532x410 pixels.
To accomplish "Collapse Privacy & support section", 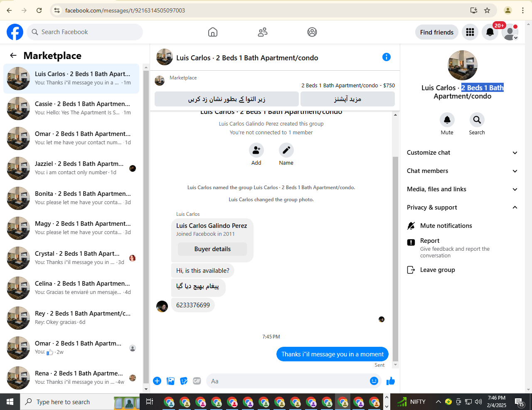I will [463, 207].
